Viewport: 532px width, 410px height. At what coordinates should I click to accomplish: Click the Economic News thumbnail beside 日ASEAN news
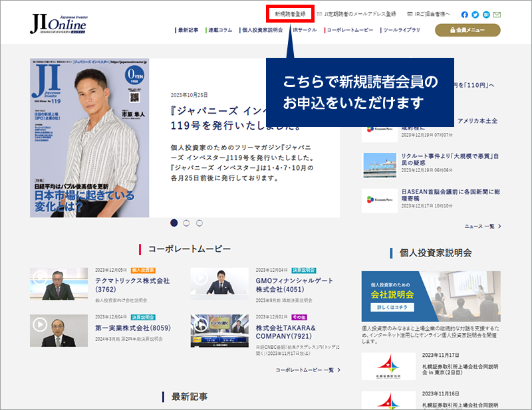coord(380,201)
